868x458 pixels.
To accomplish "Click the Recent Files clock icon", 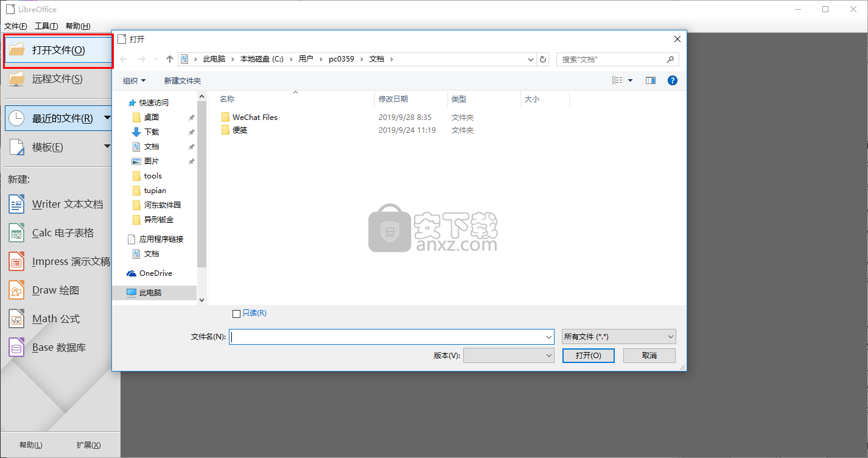I will point(17,118).
